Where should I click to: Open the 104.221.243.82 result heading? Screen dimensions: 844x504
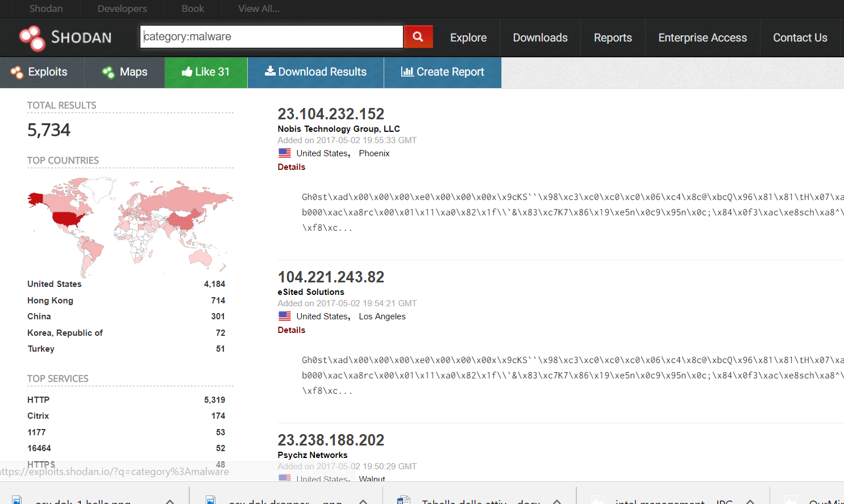click(x=331, y=277)
